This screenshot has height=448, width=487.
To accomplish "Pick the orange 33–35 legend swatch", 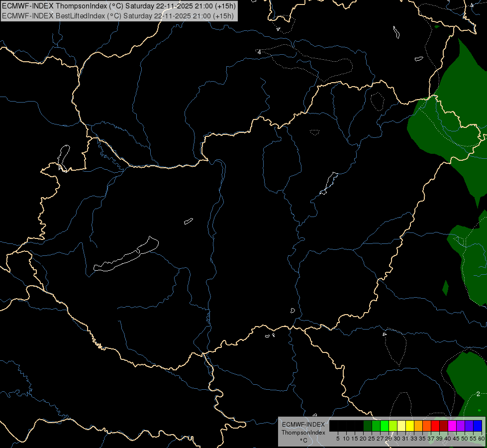I will 418,426.
